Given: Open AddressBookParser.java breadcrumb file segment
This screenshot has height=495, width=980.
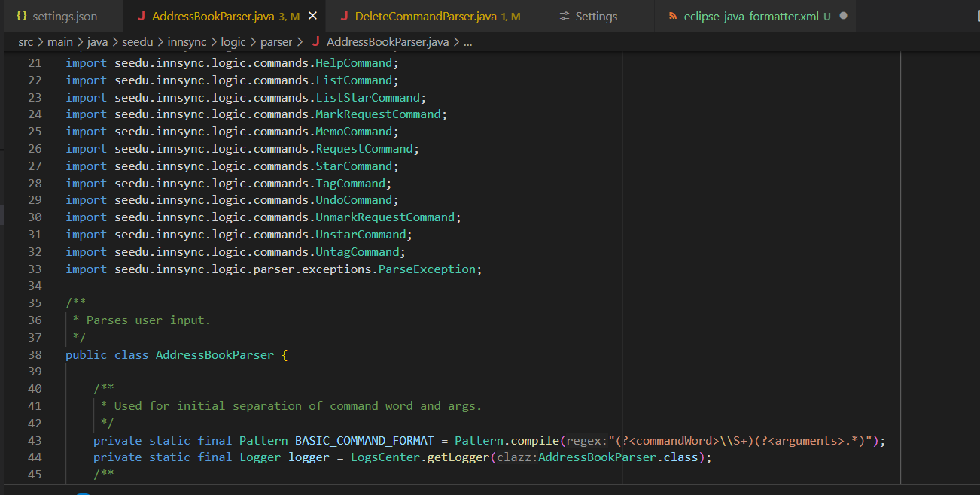Looking at the screenshot, I should click(x=388, y=42).
